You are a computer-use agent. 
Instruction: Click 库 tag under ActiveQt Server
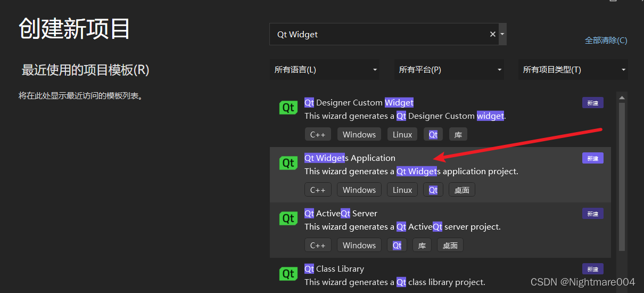pos(422,245)
